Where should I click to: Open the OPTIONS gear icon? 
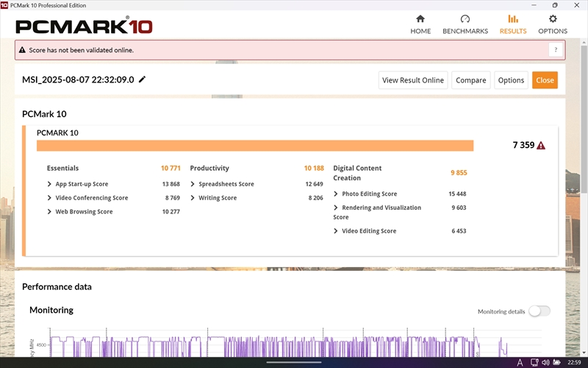553,19
